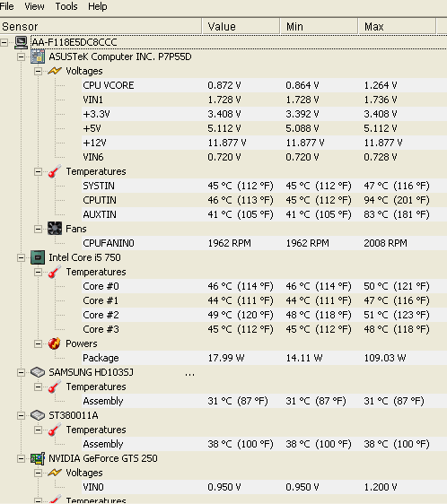Select the CPUFANIN0 fan row
This screenshot has width=447, height=504.
[x=264, y=243]
